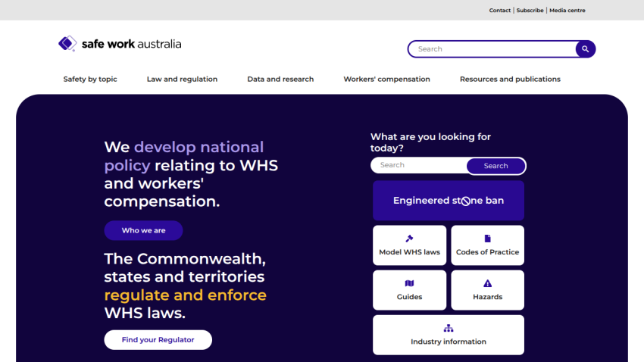Click the Find your Regulator button
The height and width of the screenshot is (362, 644).
(158, 340)
